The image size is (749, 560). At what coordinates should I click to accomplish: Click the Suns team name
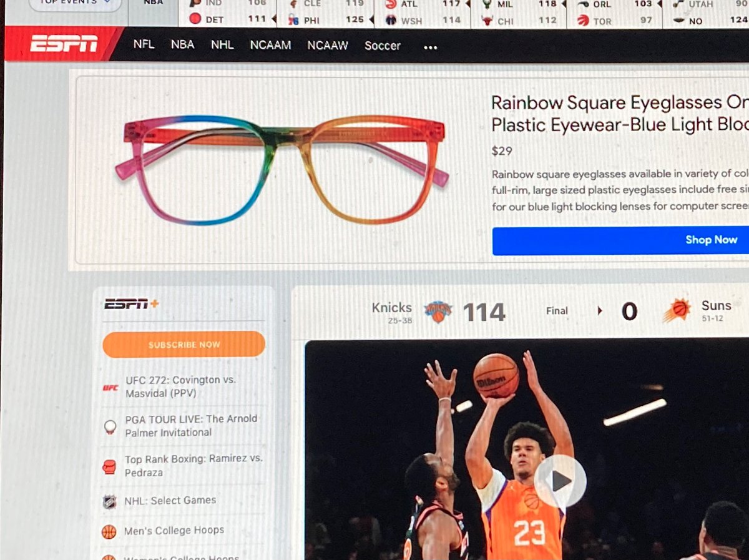click(x=716, y=305)
